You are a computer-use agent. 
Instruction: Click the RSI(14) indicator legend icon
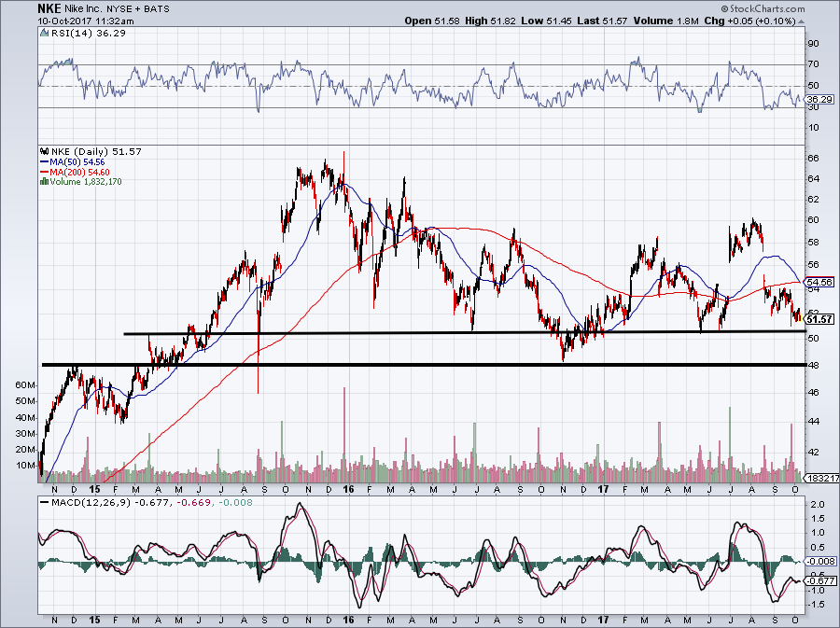[45, 34]
